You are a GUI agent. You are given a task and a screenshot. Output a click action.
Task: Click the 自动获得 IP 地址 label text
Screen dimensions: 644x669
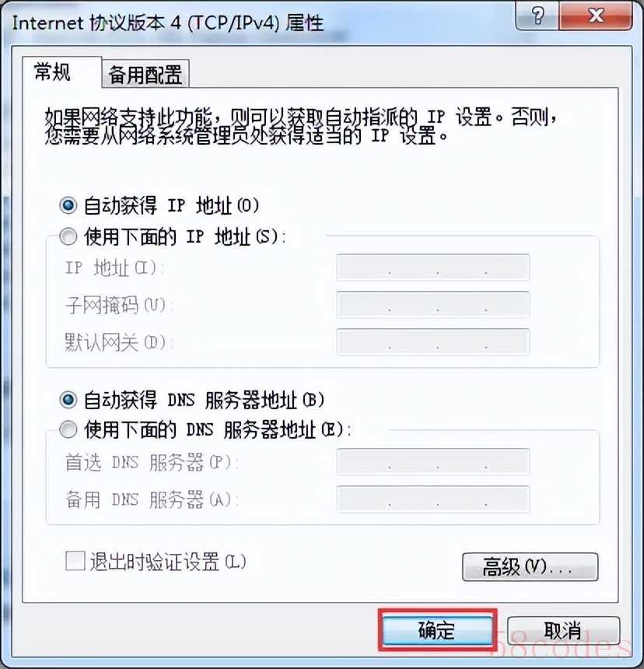coord(171,205)
